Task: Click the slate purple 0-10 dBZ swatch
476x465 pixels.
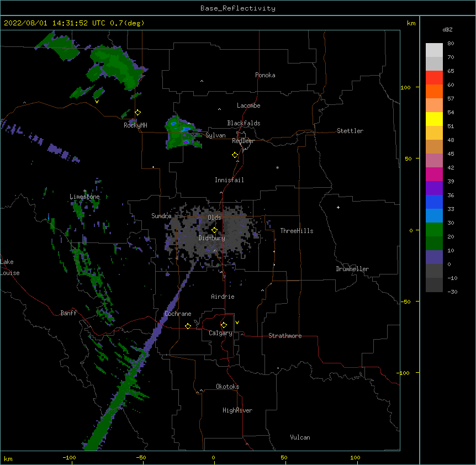Action: coord(434,257)
